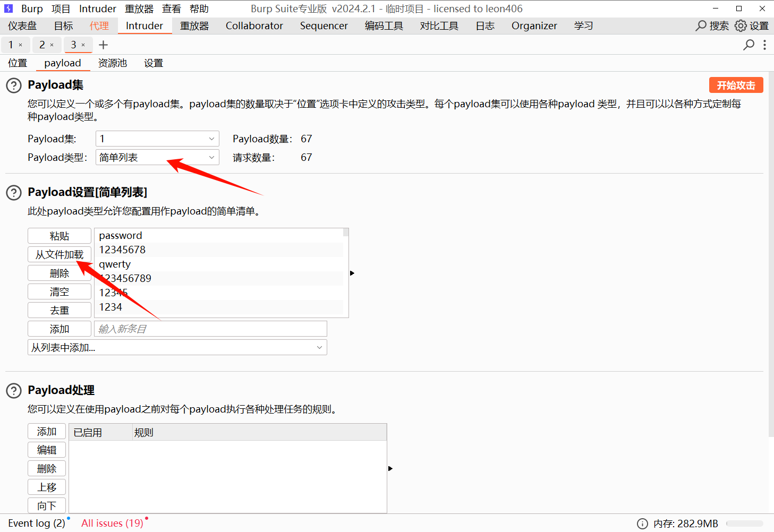Open the Burp menu
This screenshot has width=774, height=532.
pos(32,8)
